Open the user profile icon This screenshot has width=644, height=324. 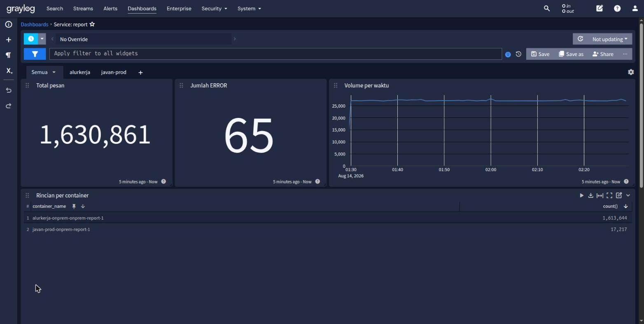tap(635, 8)
